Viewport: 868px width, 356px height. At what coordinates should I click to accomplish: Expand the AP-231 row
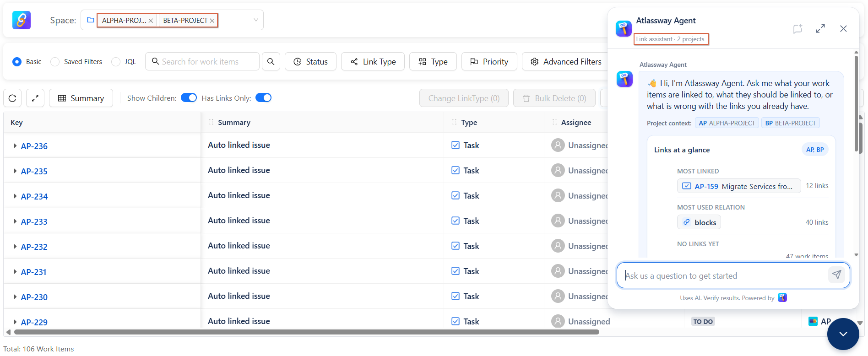click(x=15, y=272)
